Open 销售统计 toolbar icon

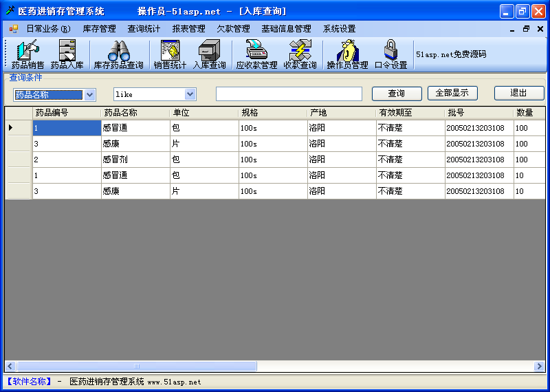[170, 54]
